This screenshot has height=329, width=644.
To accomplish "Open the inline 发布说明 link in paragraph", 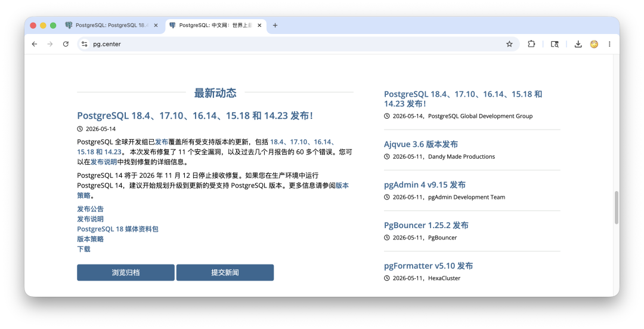I will click(104, 162).
